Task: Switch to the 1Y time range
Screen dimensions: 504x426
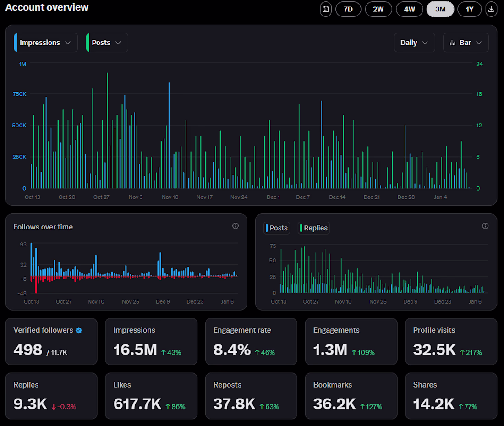Action: click(x=469, y=9)
